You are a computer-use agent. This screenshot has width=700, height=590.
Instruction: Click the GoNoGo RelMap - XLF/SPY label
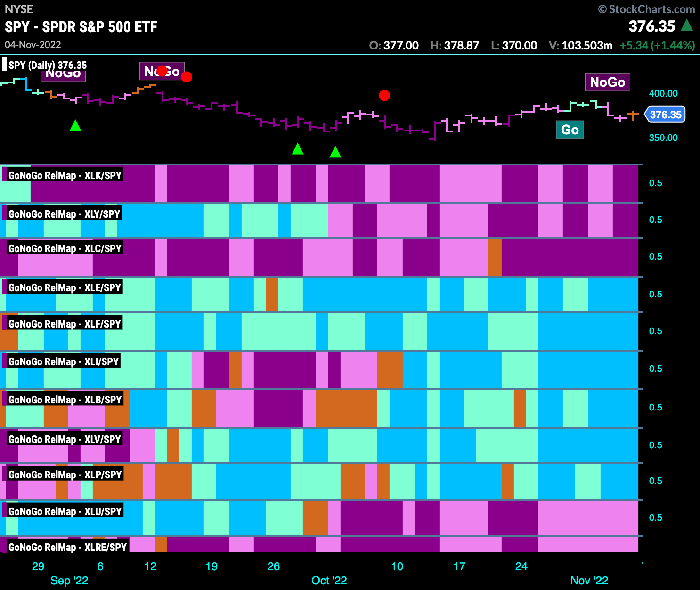pyautogui.click(x=65, y=324)
